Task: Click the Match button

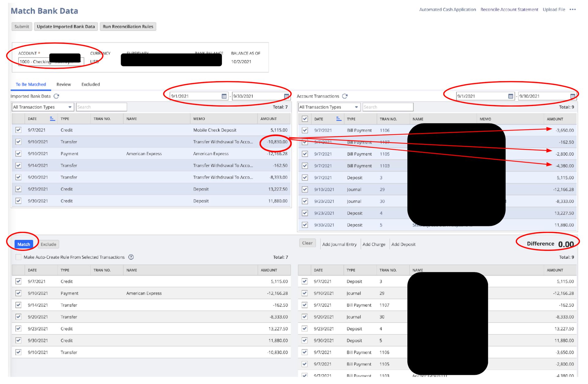Action: 24,244
